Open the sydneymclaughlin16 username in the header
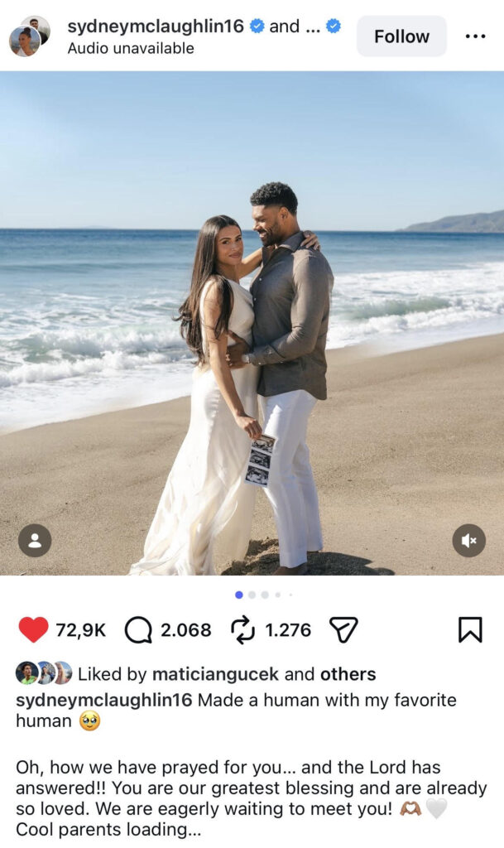 pyautogui.click(x=156, y=26)
